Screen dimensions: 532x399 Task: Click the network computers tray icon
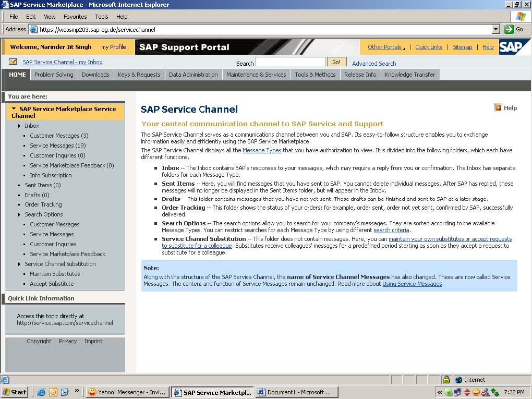coord(458,393)
